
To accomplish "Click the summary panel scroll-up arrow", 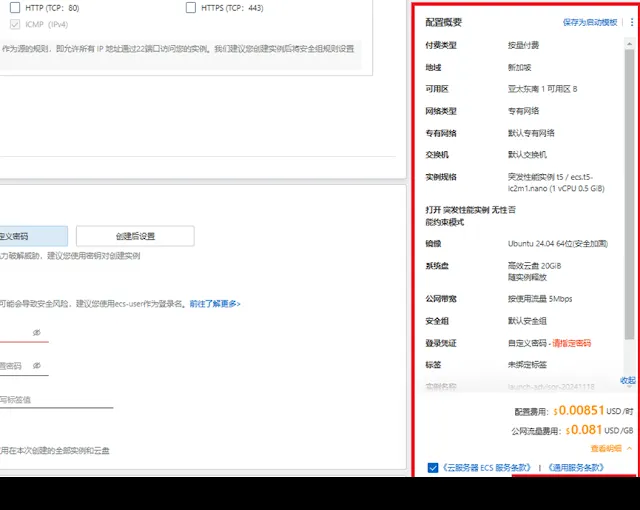I will pyautogui.click(x=629, y=43).
